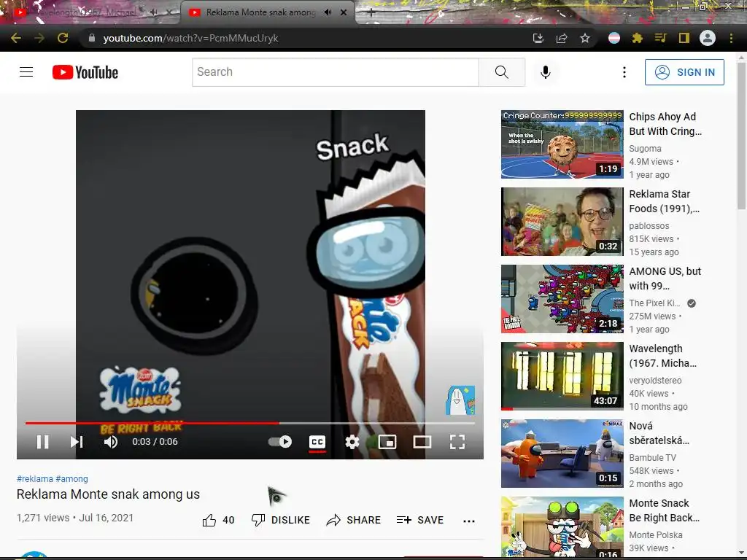This screenshot has width=747, height=560.
Task: Open Monte Snack Be Right Back video
Action: click(x=562, y=526)
